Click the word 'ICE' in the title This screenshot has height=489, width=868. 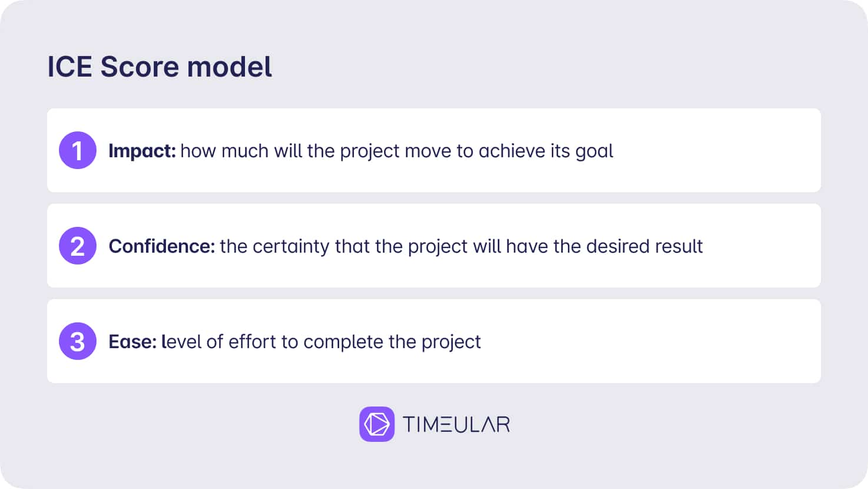(70, 67)
